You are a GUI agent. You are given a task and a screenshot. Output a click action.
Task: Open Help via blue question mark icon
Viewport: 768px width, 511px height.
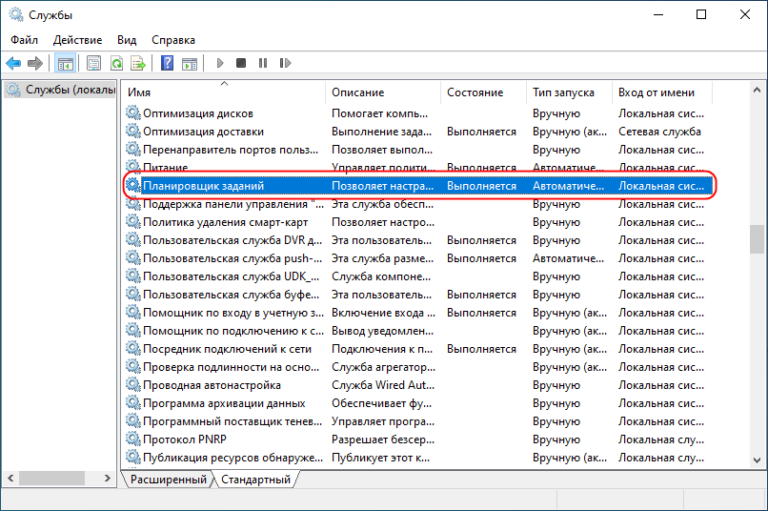(x=167, y=63)
